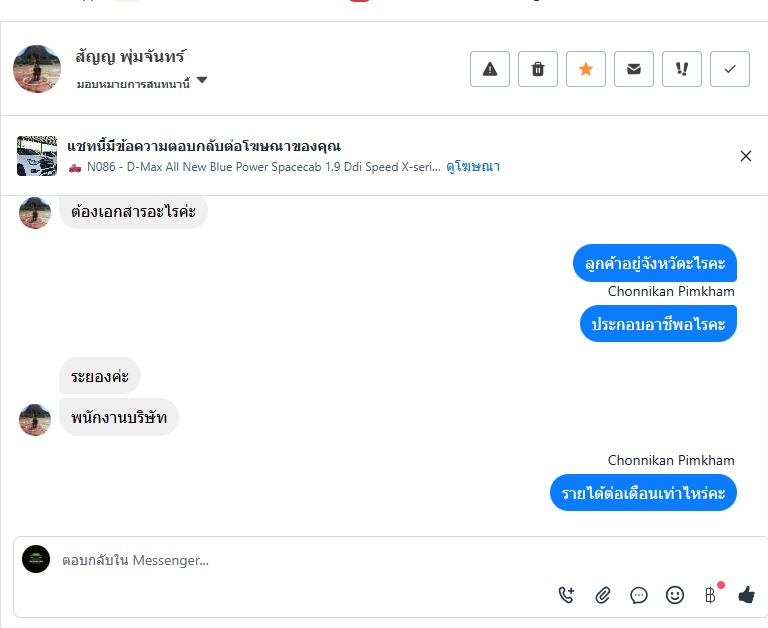This screenshot has width=768, height=628.
Task: Select the รายได้ต่อเดือนเท่าไหร่คะ sent message bubble
Action: click(x=643, y=493)
